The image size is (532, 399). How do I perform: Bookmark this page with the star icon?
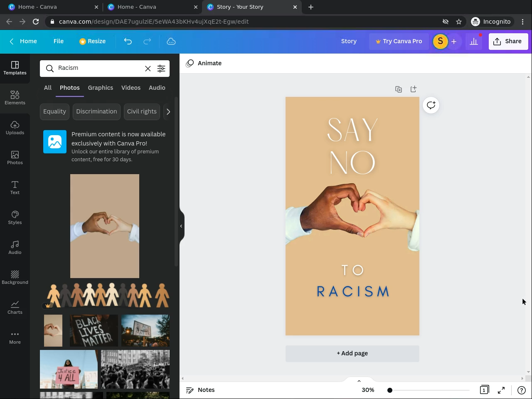459,22
